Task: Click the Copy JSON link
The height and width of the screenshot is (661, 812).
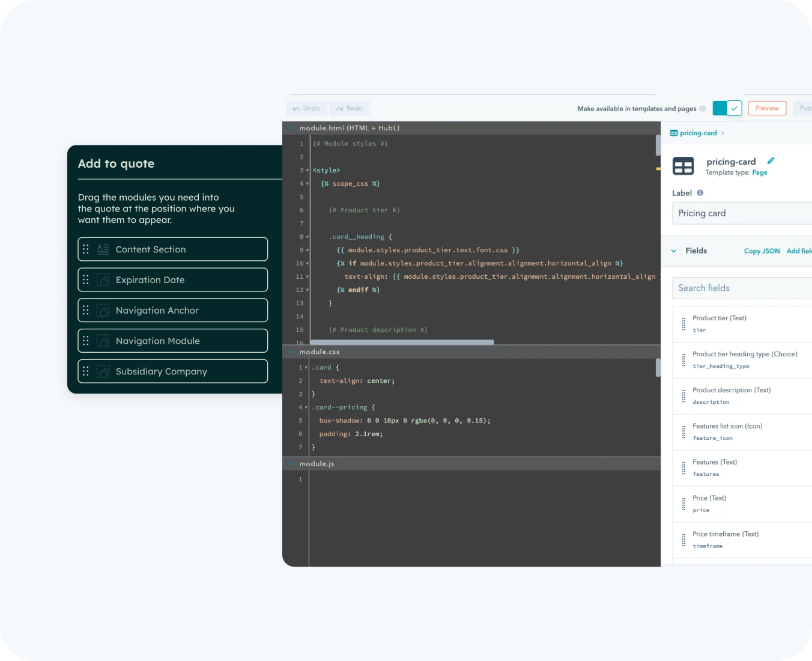Action: click(x=762, y=251)
